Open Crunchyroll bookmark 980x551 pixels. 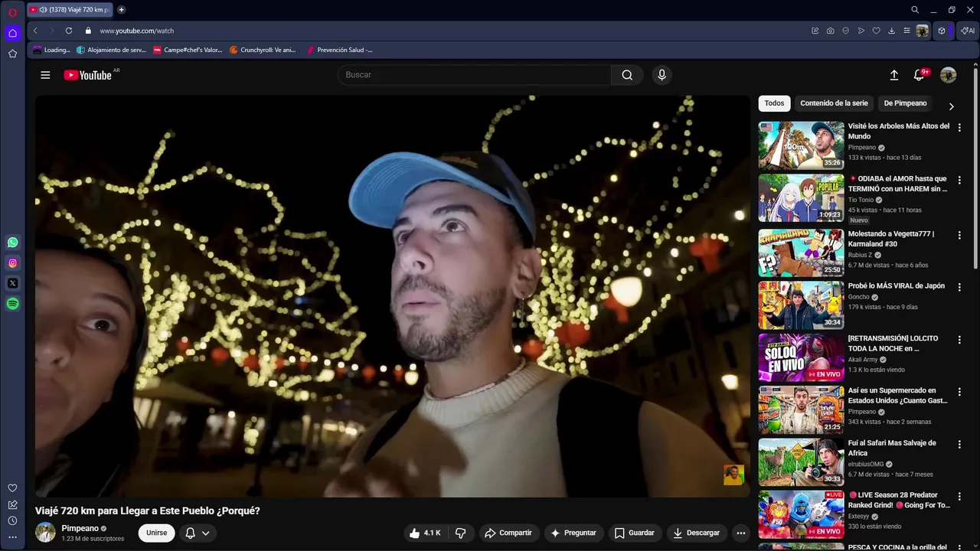263,50
